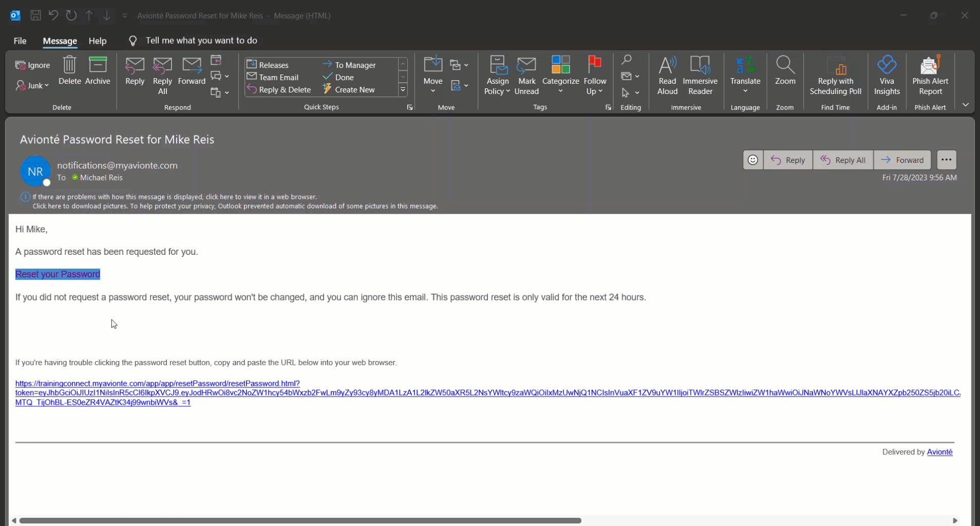Viewport: 980px width, 526px height.
Task: Mark the message as Unread
Action: click(x=526, y=76)
